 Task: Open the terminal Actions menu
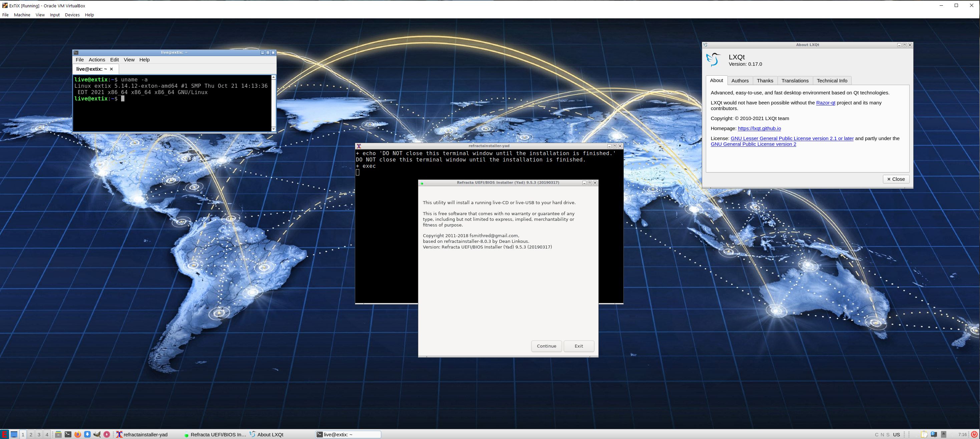(97, 60)
